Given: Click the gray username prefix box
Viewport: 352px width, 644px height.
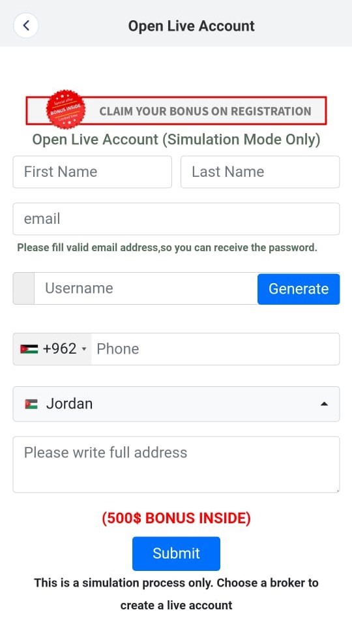Looking at the screenshot, I should click(x=24, y=288).
